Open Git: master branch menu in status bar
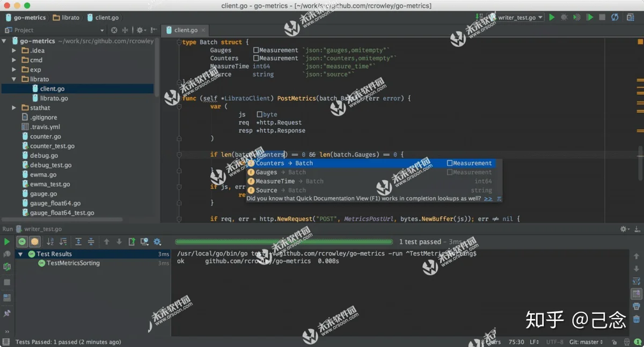The height and width of the screenshot is (347, 644). click(586, 342)
